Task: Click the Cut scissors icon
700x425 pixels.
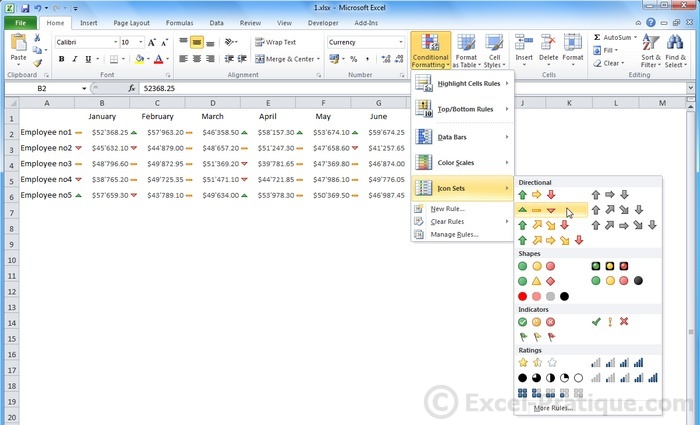Action: click(x=37, y=38)
